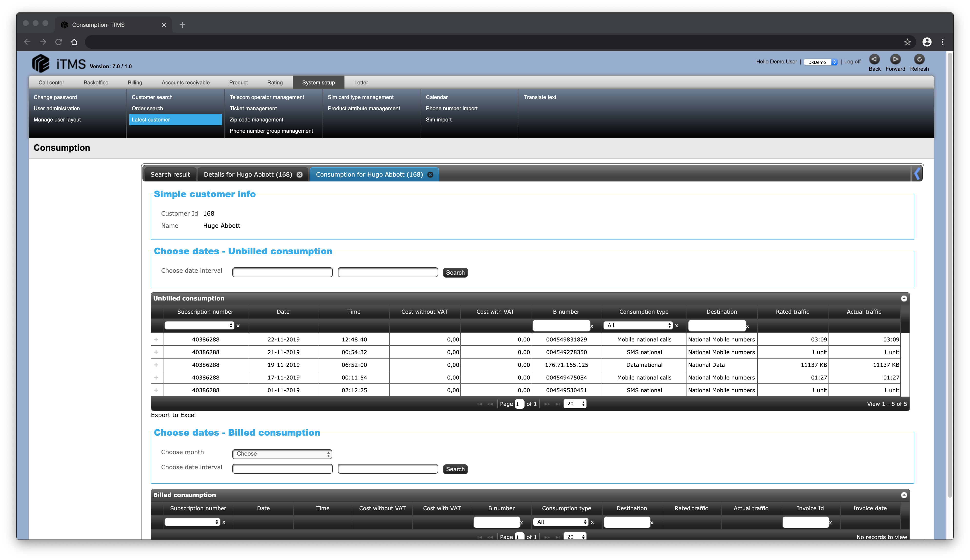Image resolution: width=970 pixels, height=560 pixels.
Task: Expand row dated 17-11-2019 with plus icon
Action: point(156,378)
